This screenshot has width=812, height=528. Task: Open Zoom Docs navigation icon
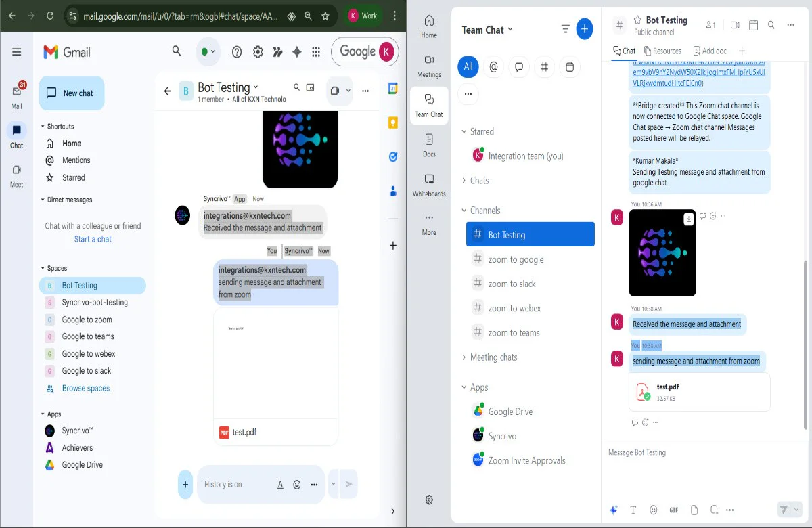point(429,145)
